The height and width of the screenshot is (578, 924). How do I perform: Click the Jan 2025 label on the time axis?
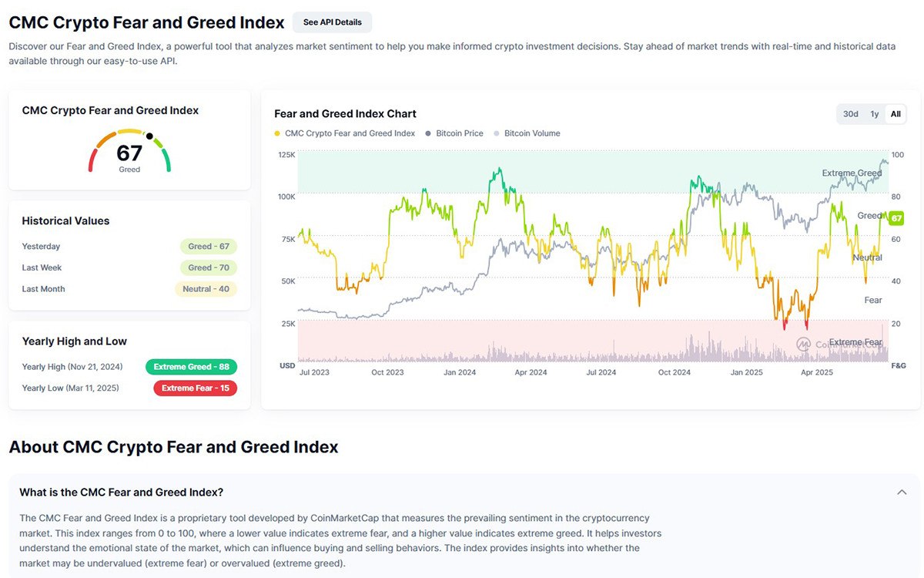747,372
